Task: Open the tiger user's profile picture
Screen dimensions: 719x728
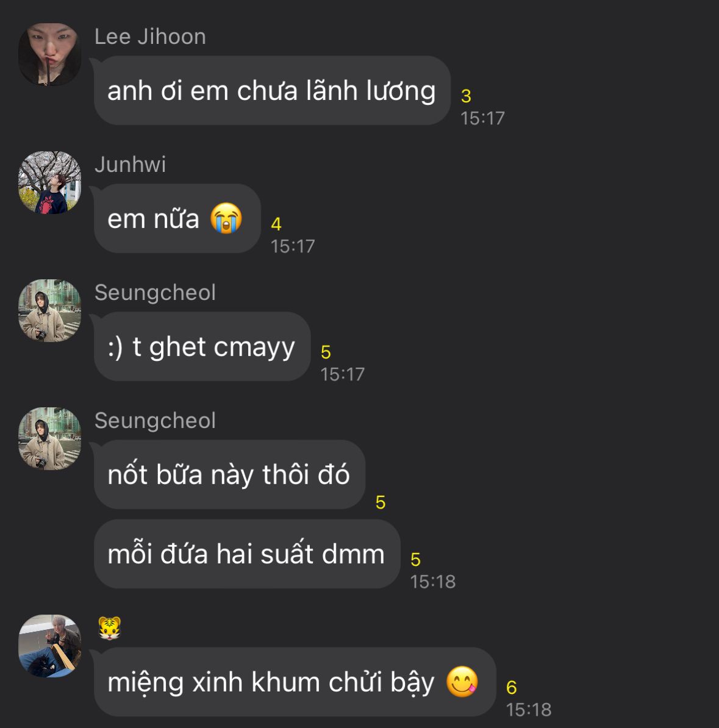Action: [x=49, y=646]
